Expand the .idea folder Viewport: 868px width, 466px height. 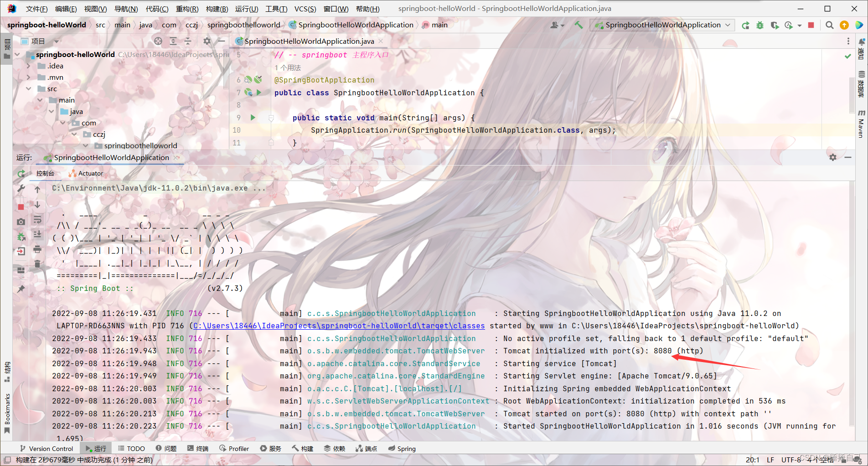click(29, 66)
